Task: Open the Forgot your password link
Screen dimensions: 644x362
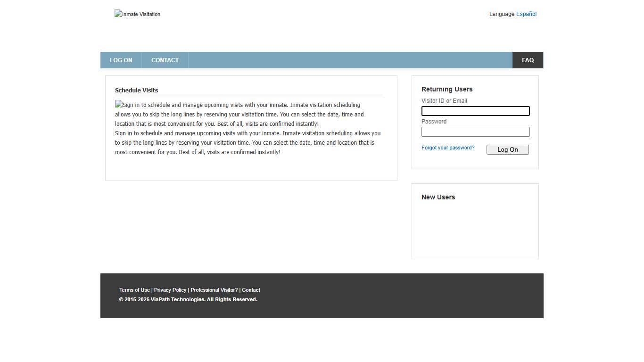Action: (x=447, y=148)
